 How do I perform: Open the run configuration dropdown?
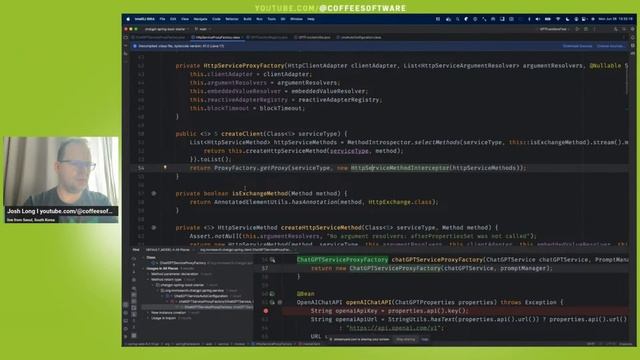coord(554,29)
